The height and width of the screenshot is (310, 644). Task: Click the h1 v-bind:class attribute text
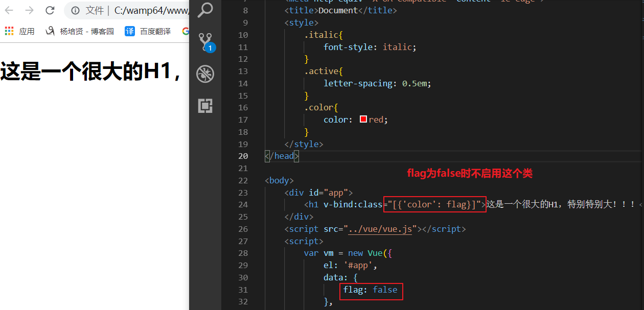tap(353, 205)
